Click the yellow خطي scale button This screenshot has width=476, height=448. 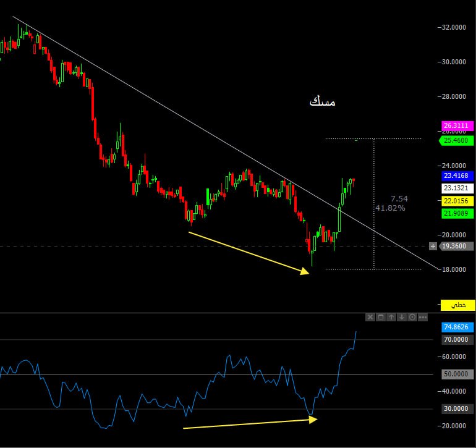[x=458, y=305]
